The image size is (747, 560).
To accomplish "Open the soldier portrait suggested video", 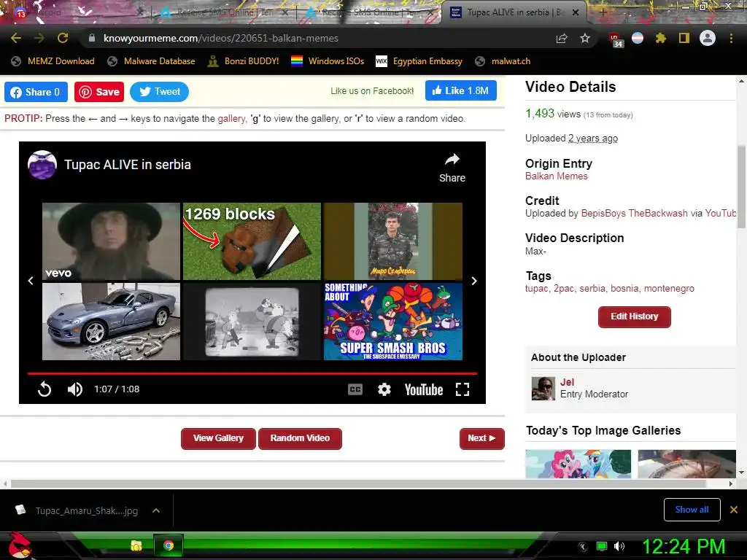I will (x=393, y=241).
